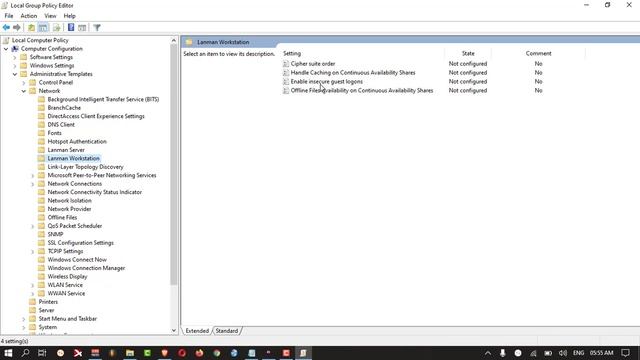The height and width of the screenshot is (360, 640).
Task: Click the Export List toolbar icon
Action: tap(57, 28)
